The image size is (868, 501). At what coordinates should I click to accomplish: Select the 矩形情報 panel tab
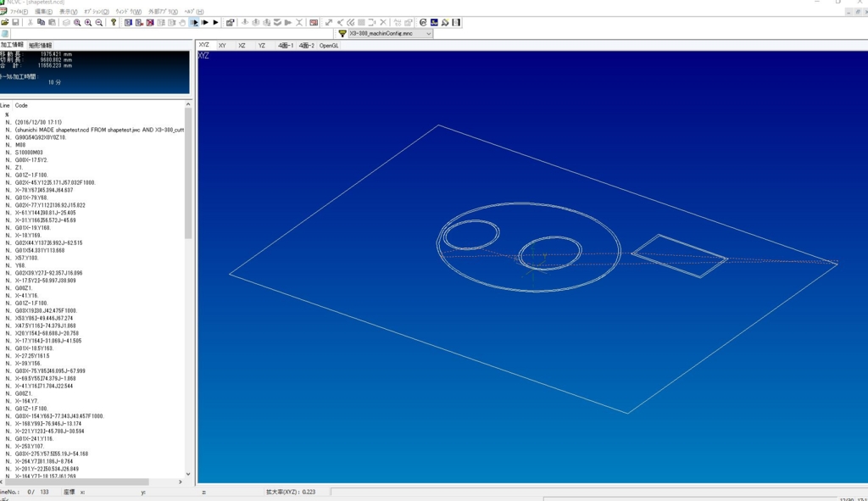tap(41, 46)
